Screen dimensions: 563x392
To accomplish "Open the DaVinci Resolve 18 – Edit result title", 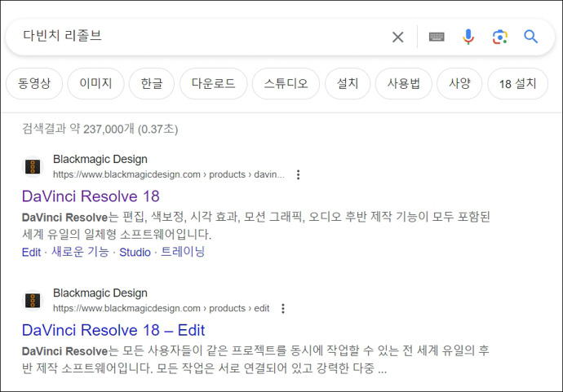I will pyautogui.click(x=113, y=330).
